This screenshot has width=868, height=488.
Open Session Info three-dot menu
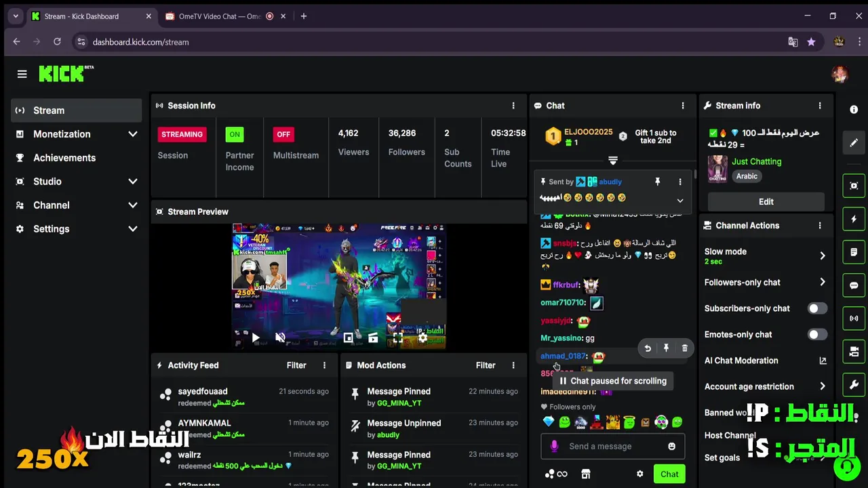point(513,106)
